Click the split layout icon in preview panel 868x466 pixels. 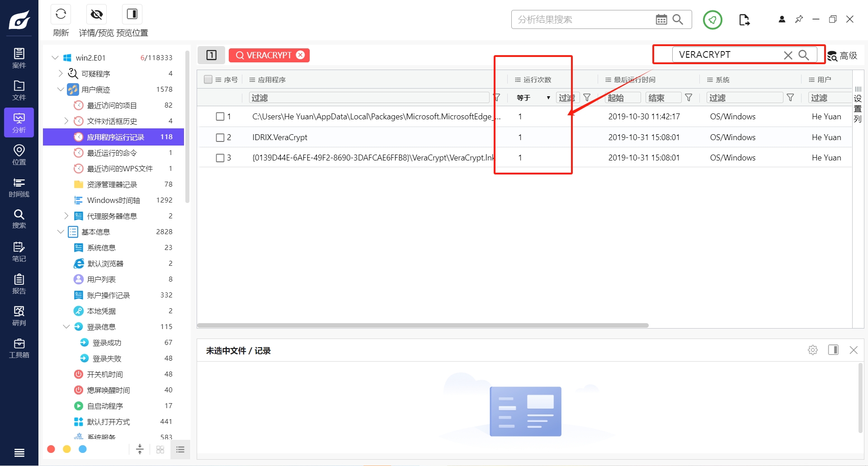833,350
